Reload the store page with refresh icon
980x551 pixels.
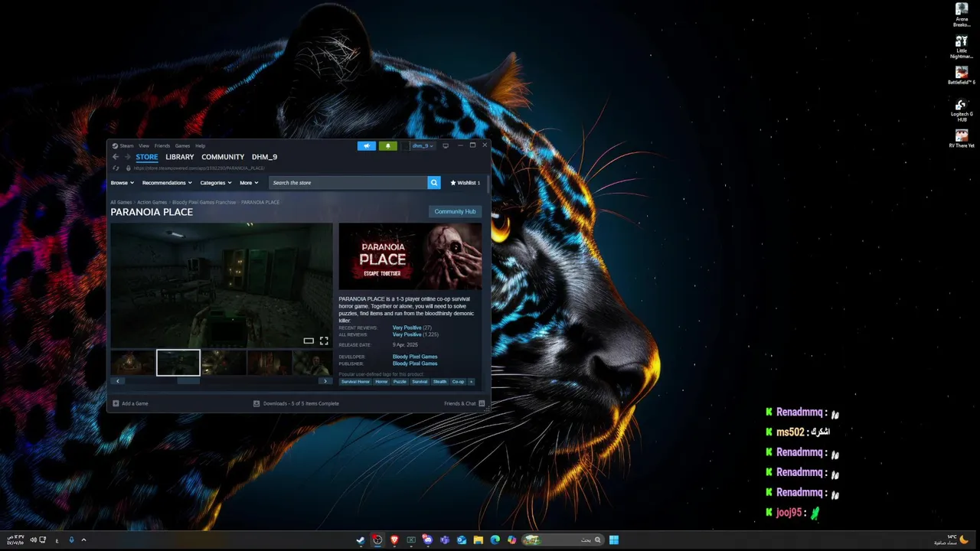pyautogui.click(x=116, y=168)
